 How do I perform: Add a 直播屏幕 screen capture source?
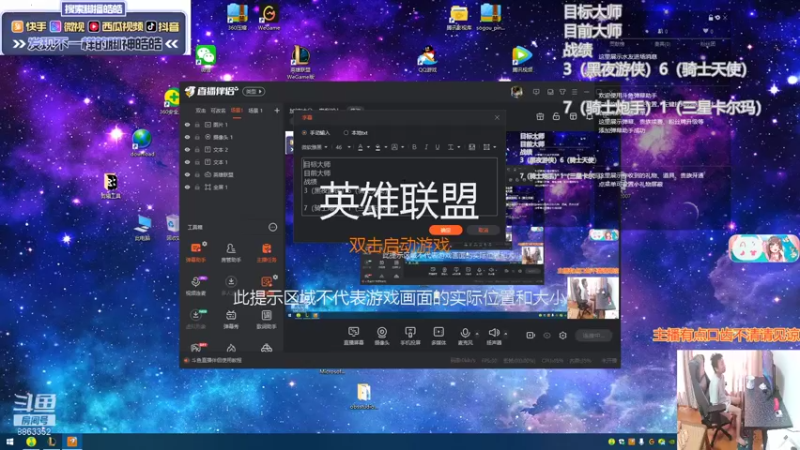[353, 336]
